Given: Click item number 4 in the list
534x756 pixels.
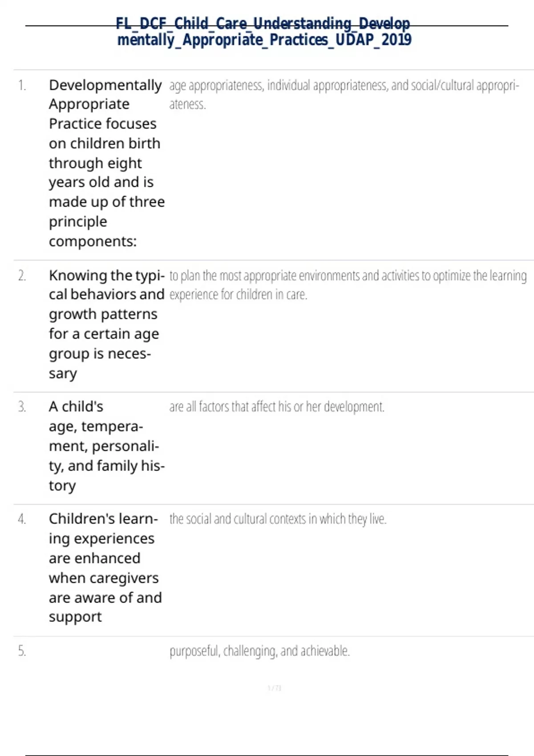Looking at the screenshot, I should pos(22,519).
